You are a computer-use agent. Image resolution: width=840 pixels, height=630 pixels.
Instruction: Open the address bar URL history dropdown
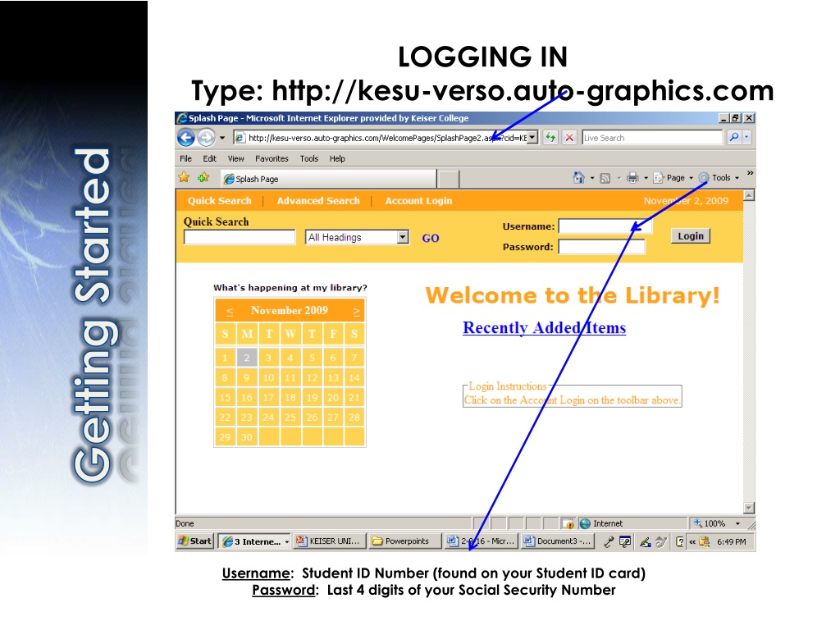pyautogui.click(x=532, y=138)
